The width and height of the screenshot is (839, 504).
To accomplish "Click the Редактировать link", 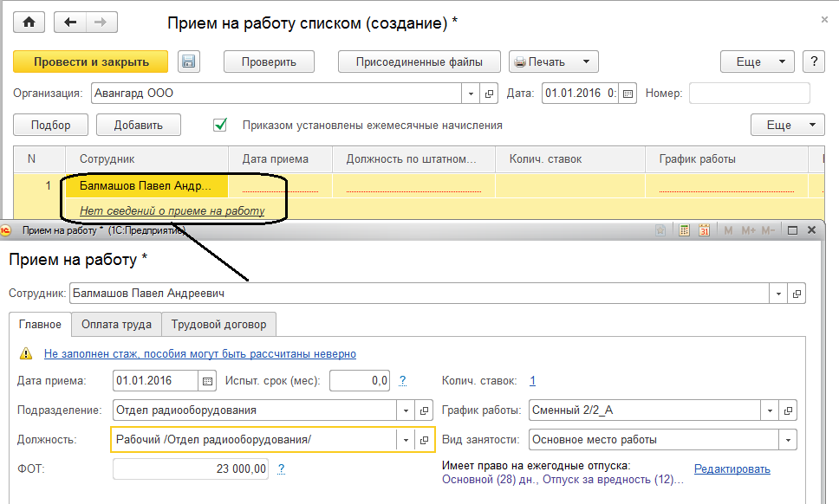I will pyautogui.click(x=732, y=468).
